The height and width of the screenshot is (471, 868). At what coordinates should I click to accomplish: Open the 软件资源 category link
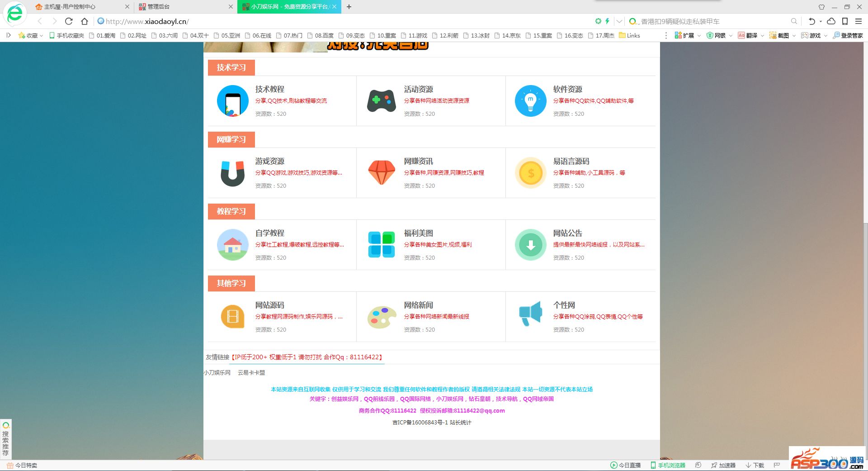tap(568, 89)
